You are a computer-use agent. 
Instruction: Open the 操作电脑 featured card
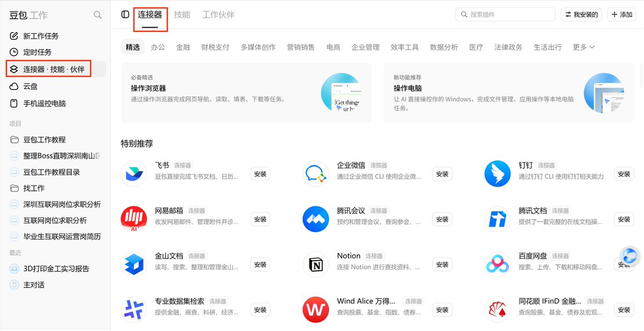[x=509, y=93]
